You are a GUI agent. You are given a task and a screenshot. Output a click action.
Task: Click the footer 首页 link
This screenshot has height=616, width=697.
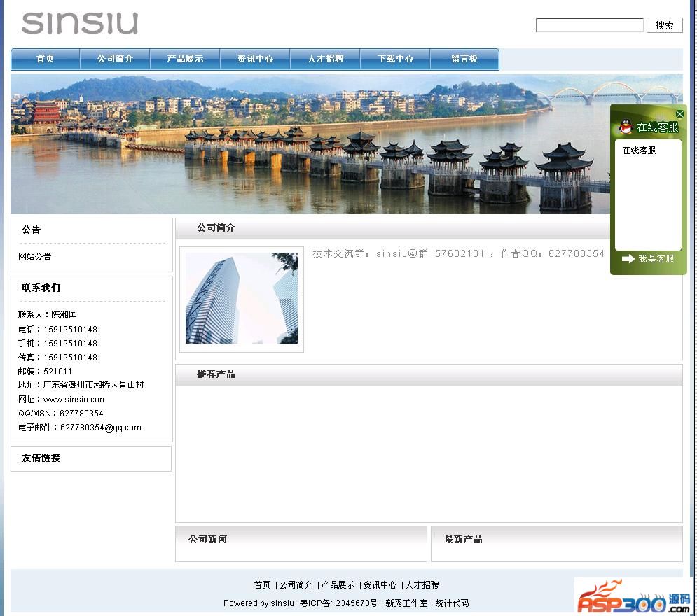pos(262,585)
